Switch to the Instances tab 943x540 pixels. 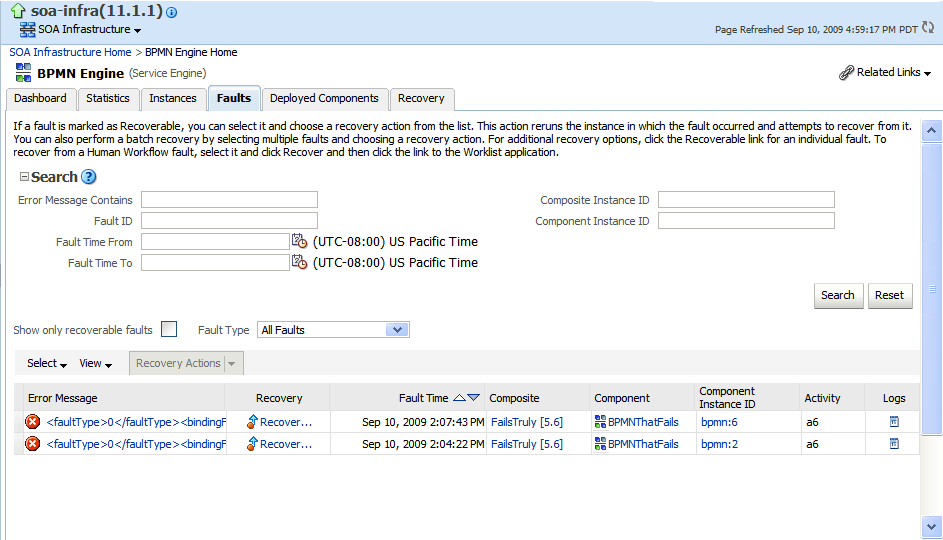coord(173,99)
